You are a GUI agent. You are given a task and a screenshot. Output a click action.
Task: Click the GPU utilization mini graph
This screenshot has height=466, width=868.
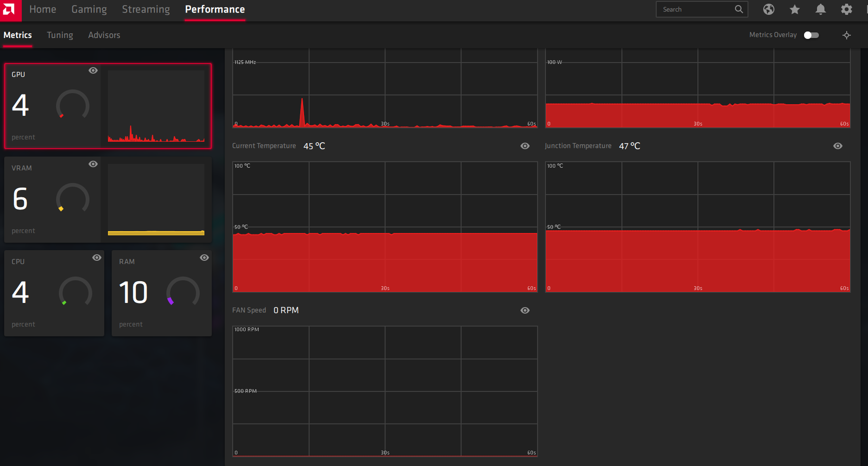pyautogui.click(x=156, y=106)
